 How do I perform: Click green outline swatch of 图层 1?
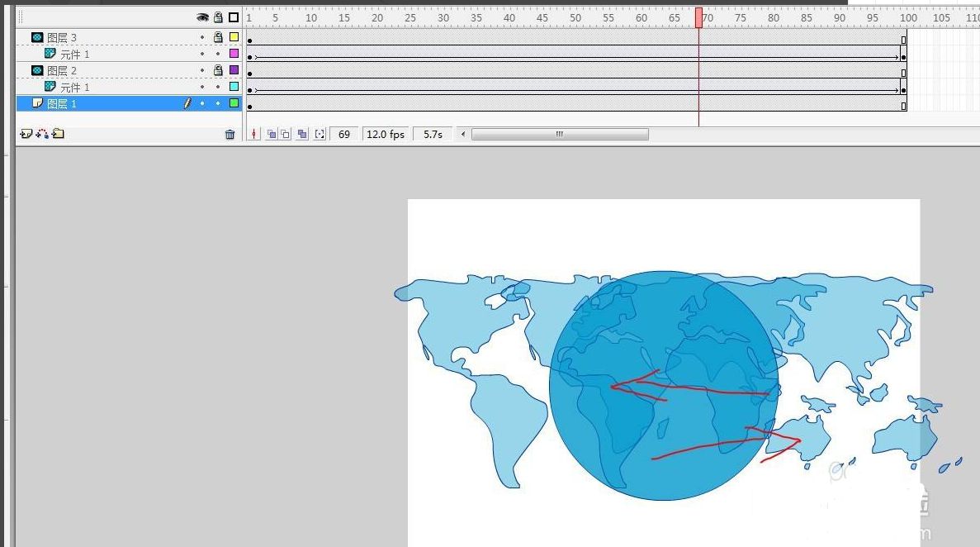click(234, 103)
